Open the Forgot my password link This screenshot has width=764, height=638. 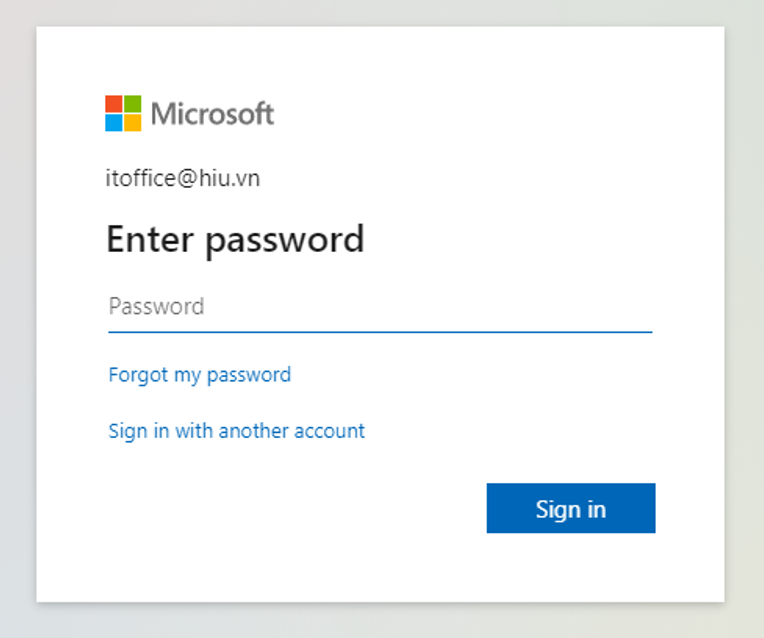tap(200, 375)
